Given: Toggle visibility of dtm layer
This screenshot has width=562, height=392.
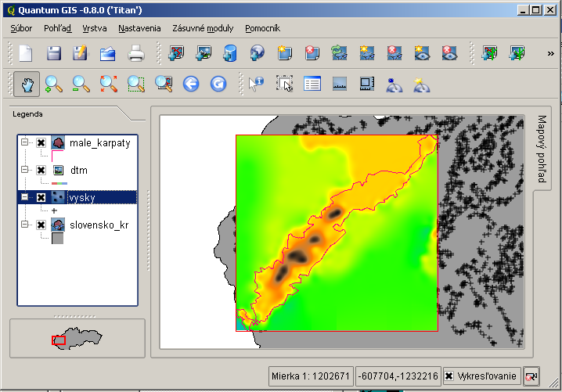Looking at the screenshot, I should (41, 170).
